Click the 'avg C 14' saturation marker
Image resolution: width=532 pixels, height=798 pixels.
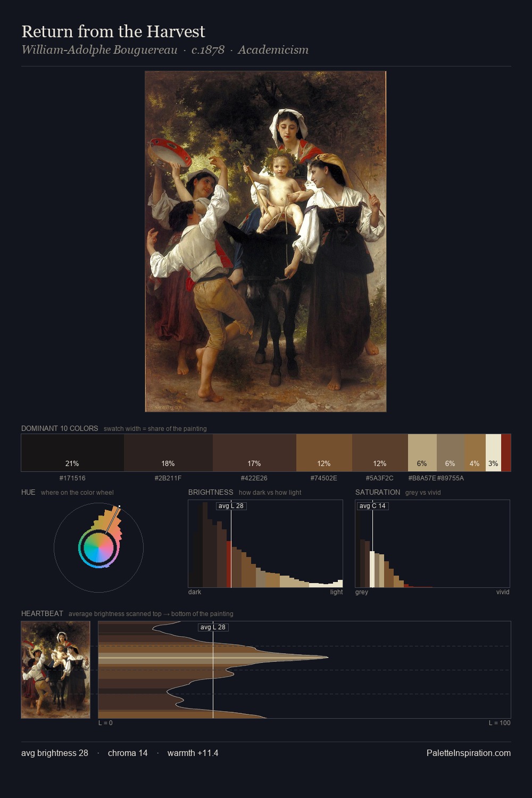372,506
